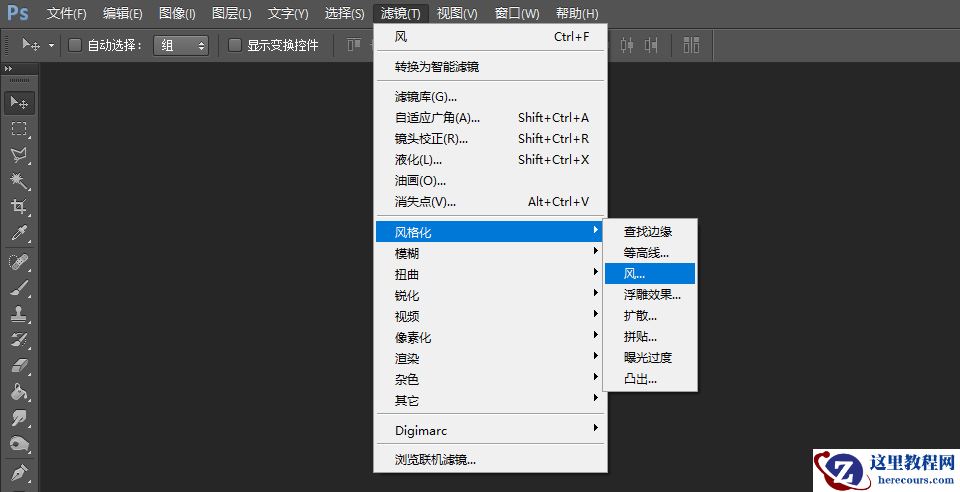Image resolution: width=960 pixels, height=492 pixels.
Task: Open the 图像(I) menu
Action: click(x=178, y=13)
